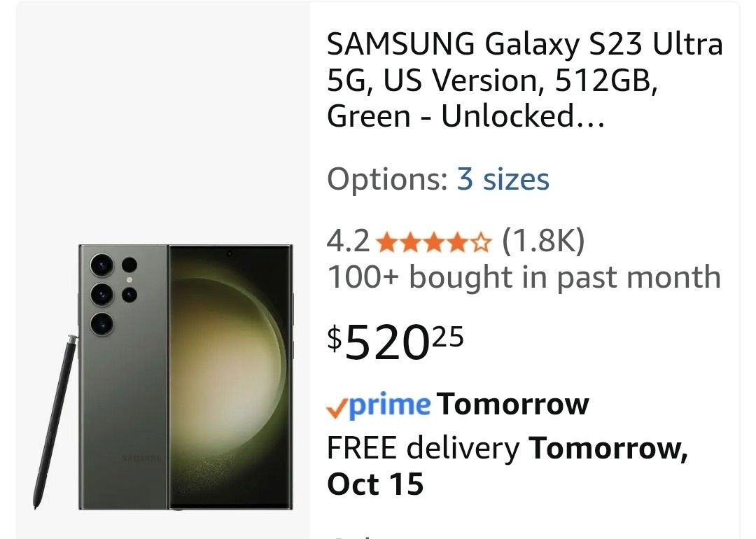Click the dollar sign in the price
This screenshot has height=539, width=756.
(335, 339)
